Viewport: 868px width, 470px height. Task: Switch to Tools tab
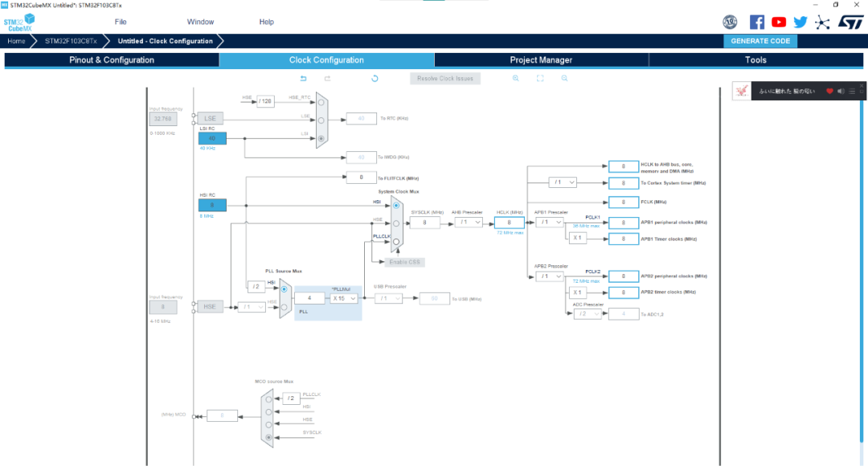(x=755, y=59)
